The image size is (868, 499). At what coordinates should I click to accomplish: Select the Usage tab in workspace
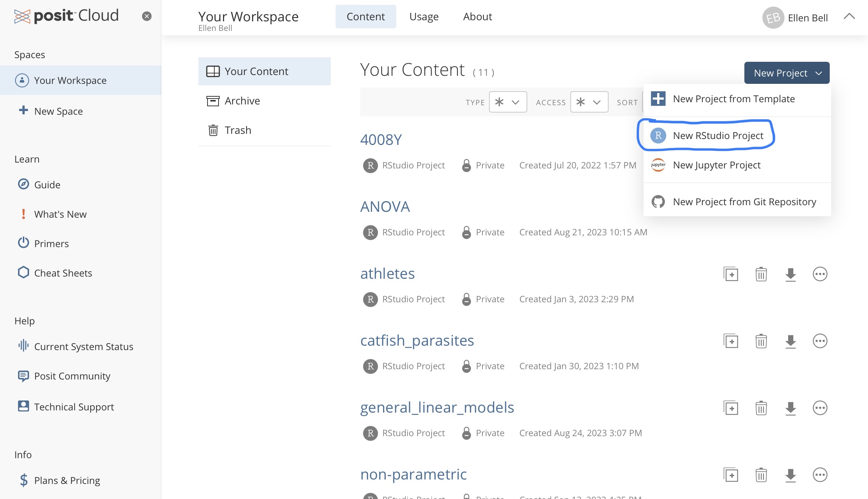click(x=424, y=16)
